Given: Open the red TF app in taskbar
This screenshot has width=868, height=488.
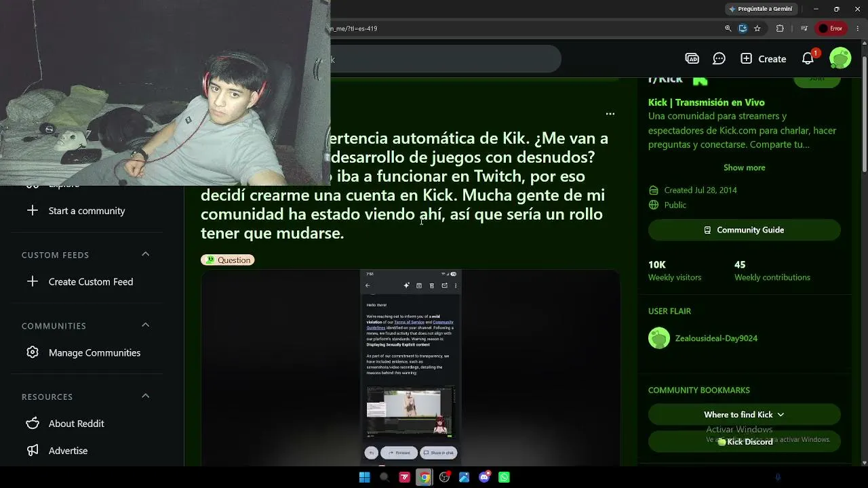Looking at the screenshot, I should 405,477.
